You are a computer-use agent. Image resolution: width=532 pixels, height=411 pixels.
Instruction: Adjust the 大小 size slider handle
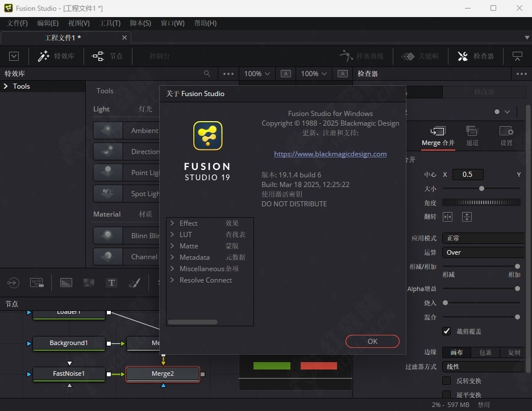click(481, 188)
